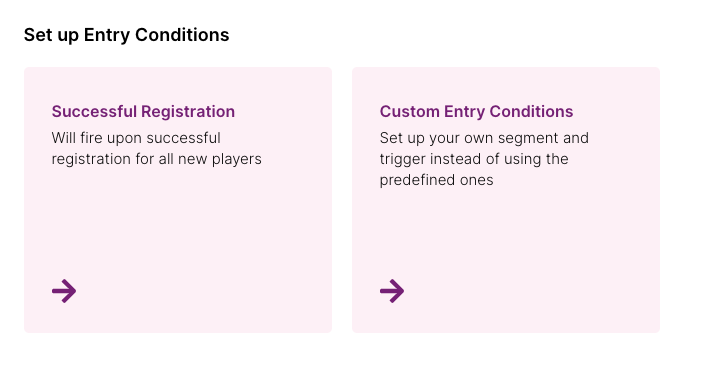
Task: Open the Custom Entry Conditions title link
Action: click(476, 111)
